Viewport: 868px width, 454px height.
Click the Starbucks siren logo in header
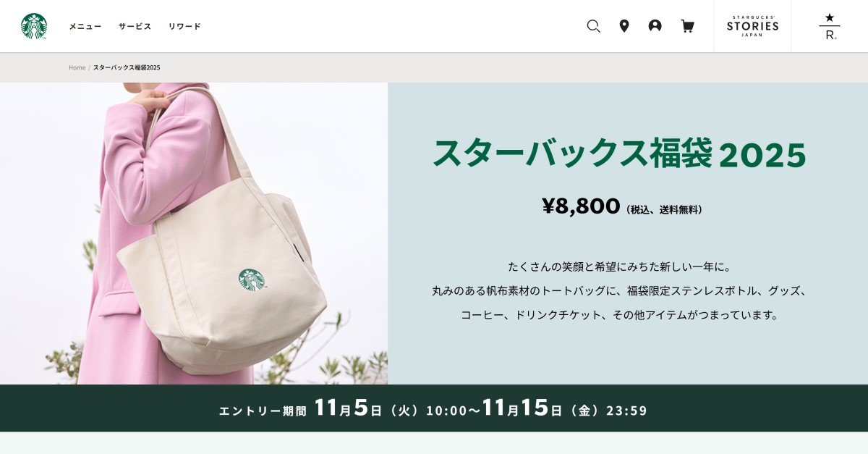(34, 26)
